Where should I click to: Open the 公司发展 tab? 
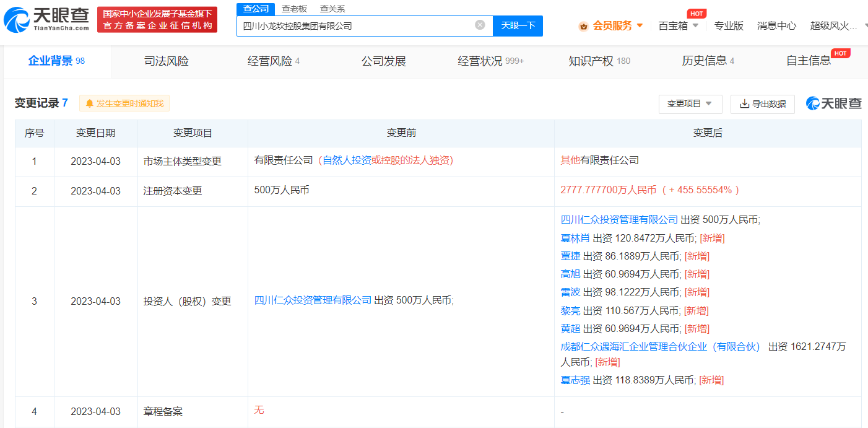[384, 61]
